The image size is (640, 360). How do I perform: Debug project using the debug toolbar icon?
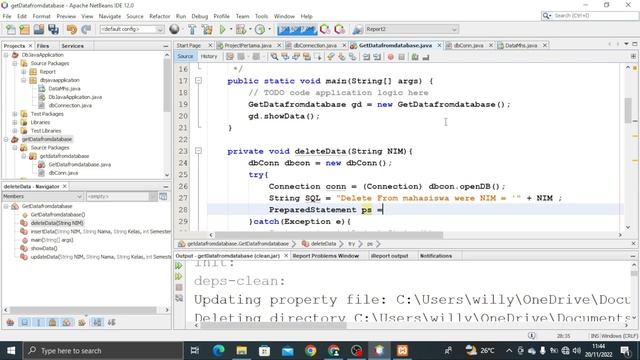tap(241, 29)
